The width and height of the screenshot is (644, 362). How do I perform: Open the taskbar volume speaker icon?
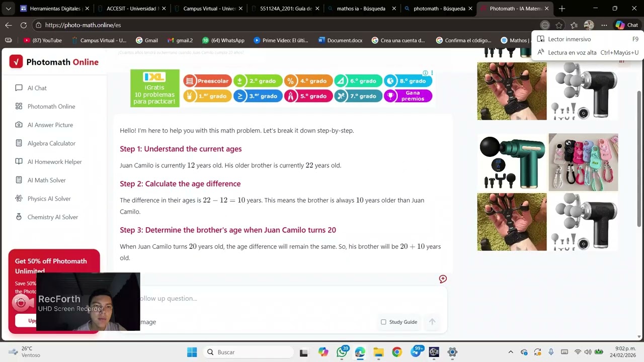click(588, 352)
